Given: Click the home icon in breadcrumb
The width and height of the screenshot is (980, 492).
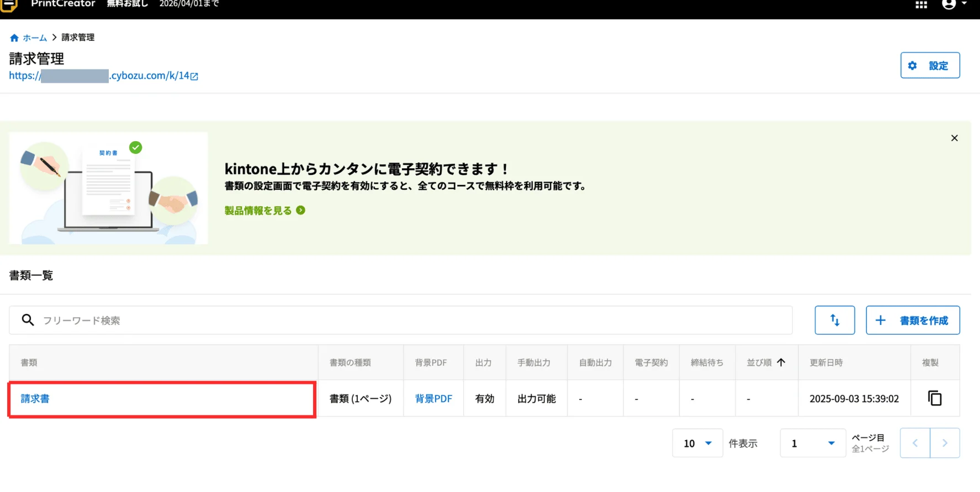Looking at the screenshot, I should click(x=14, y=38).
